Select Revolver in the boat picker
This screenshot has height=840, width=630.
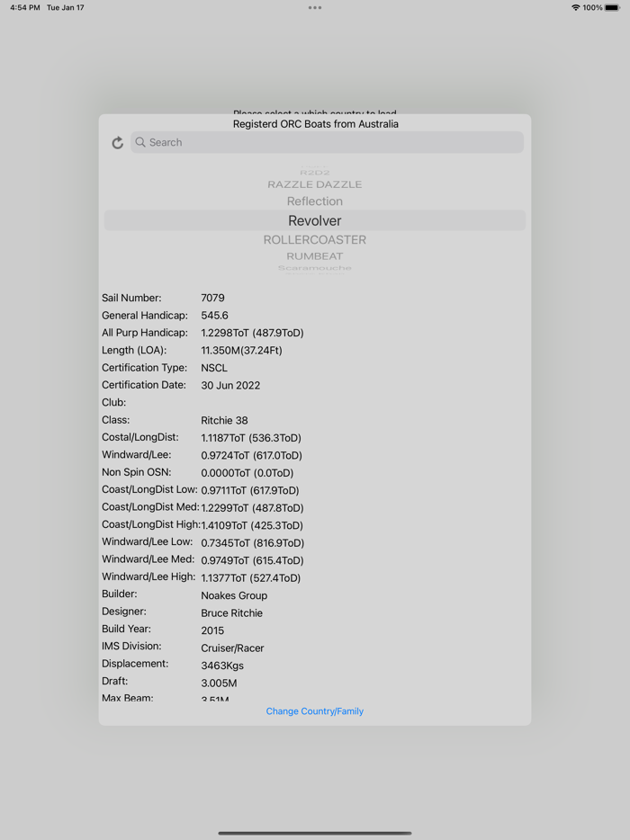click(314, 220)
